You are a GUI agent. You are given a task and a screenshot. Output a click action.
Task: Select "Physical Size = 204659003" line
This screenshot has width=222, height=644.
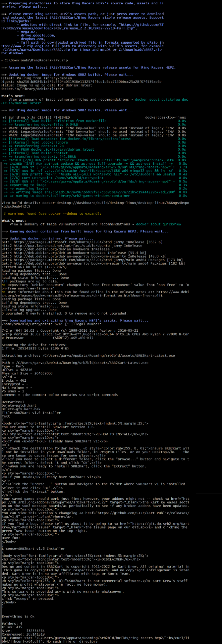point(27,373)
